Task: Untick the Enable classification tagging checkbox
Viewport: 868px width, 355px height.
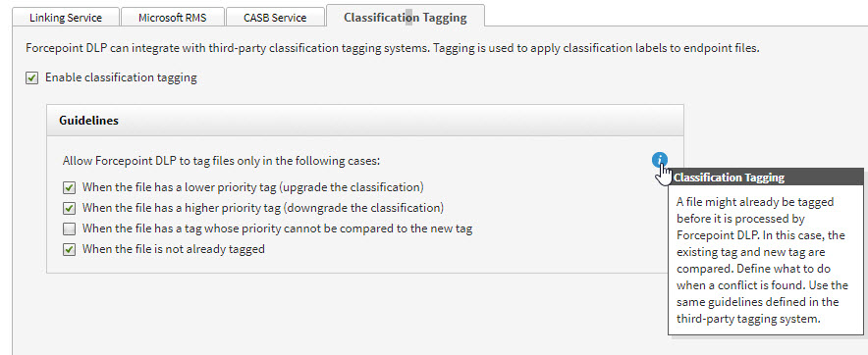Action: click(32, 78)
